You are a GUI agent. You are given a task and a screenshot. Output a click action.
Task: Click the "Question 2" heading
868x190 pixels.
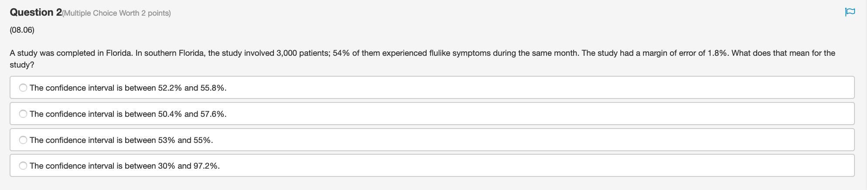[36, 13]
